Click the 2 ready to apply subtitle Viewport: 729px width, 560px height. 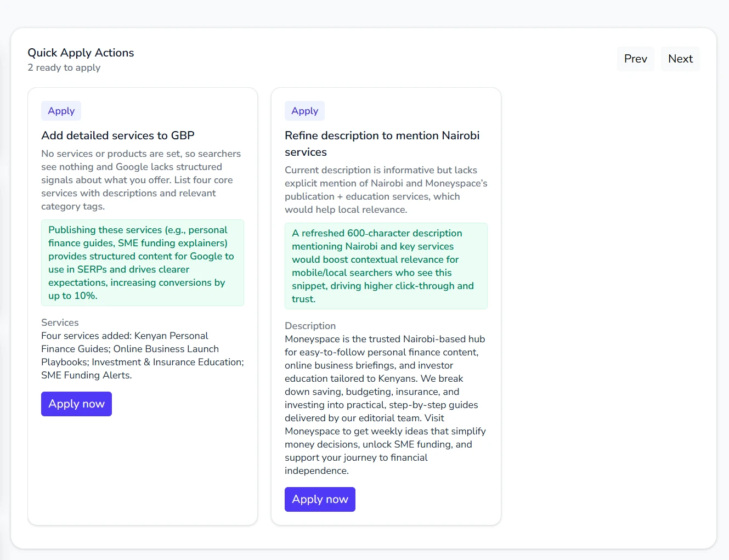click(x=64, y=67)
